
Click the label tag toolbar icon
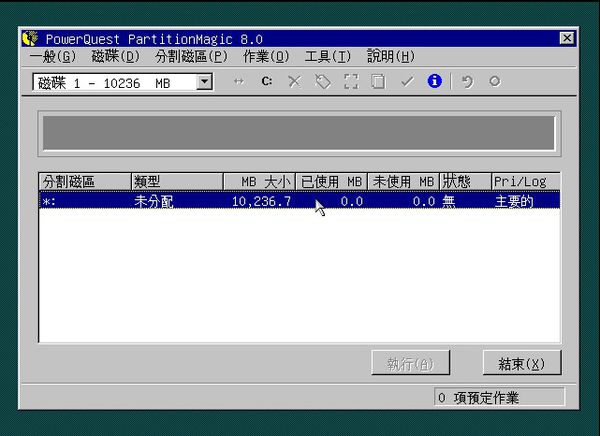[323, 82]
